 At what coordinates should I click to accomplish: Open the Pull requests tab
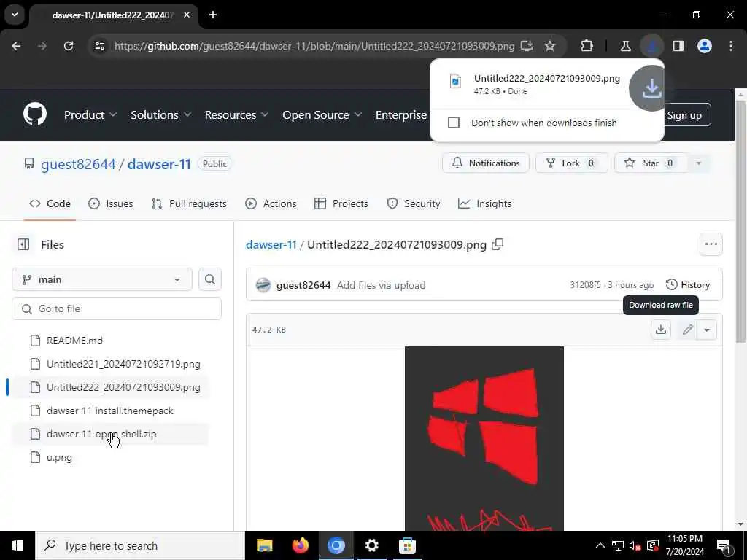[189, 204]
